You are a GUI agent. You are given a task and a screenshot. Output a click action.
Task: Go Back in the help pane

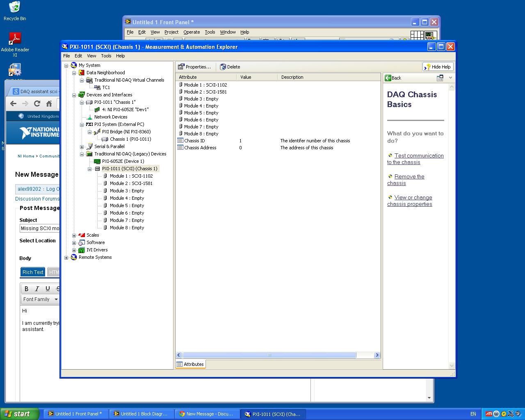pyautogui.click(x=393, y=78)
